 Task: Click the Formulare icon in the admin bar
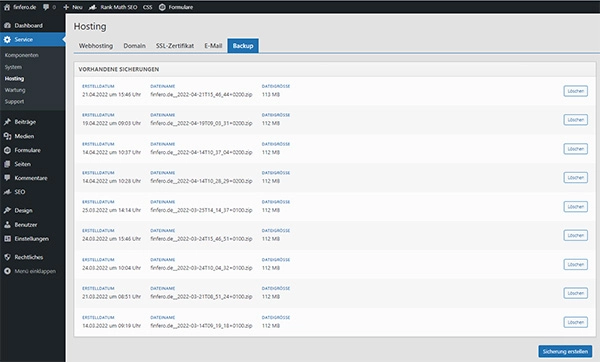(x=162, y=7)
